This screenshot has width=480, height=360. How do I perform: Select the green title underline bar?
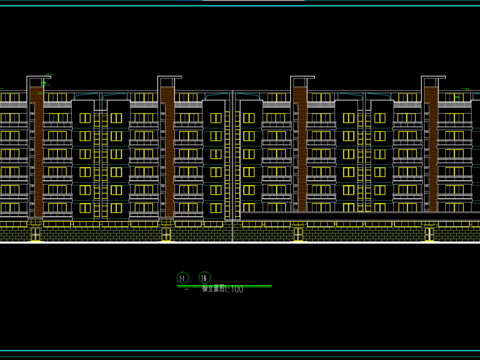224,286
